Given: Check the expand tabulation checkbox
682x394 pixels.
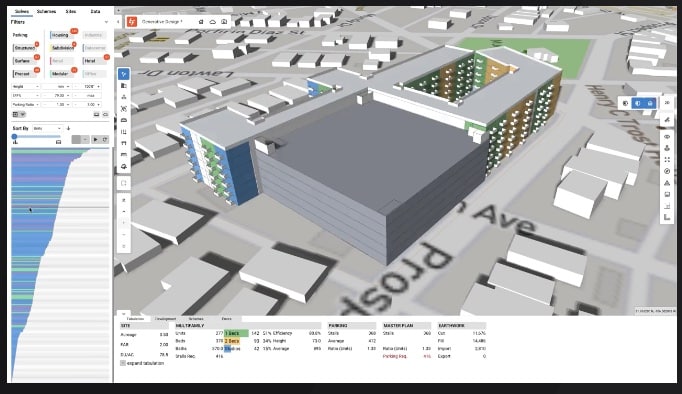Looking at the screenshot, I should [x=123, y=363].
